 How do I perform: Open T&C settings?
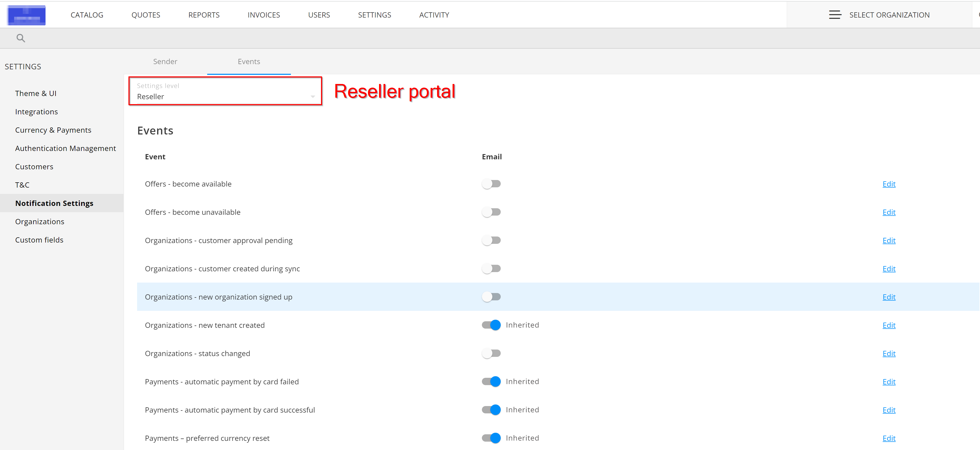[22, 185]
